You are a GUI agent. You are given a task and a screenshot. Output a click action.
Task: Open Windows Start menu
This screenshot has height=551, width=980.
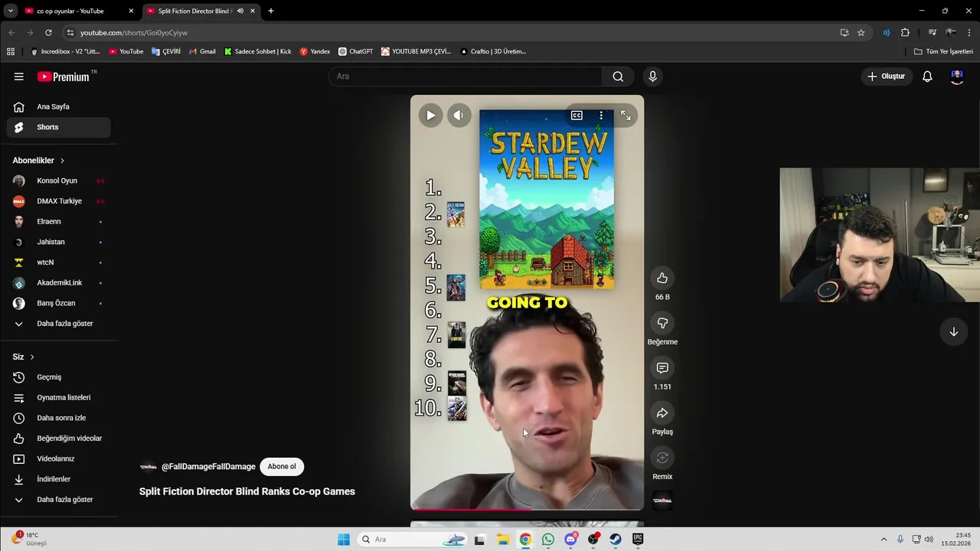point(344,540)
